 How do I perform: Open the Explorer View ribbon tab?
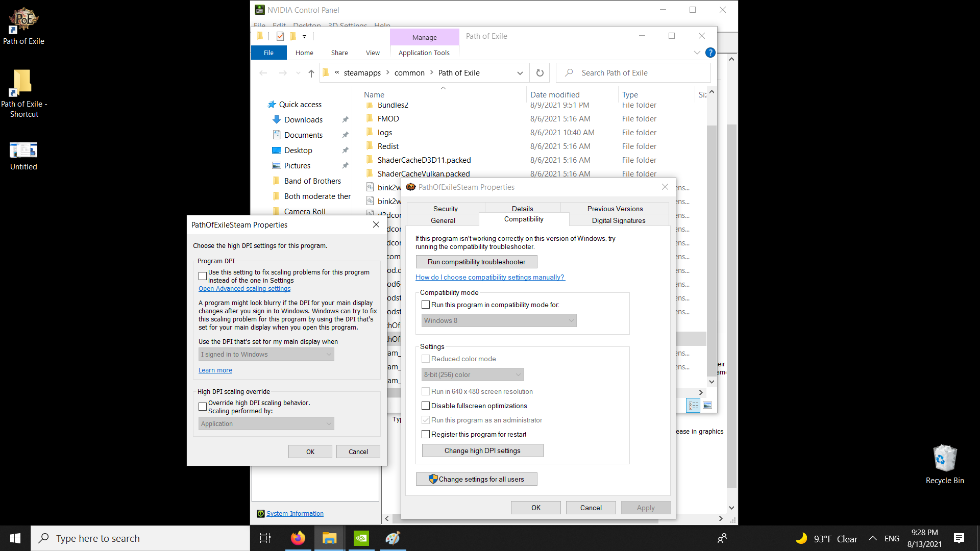[373, 53]
